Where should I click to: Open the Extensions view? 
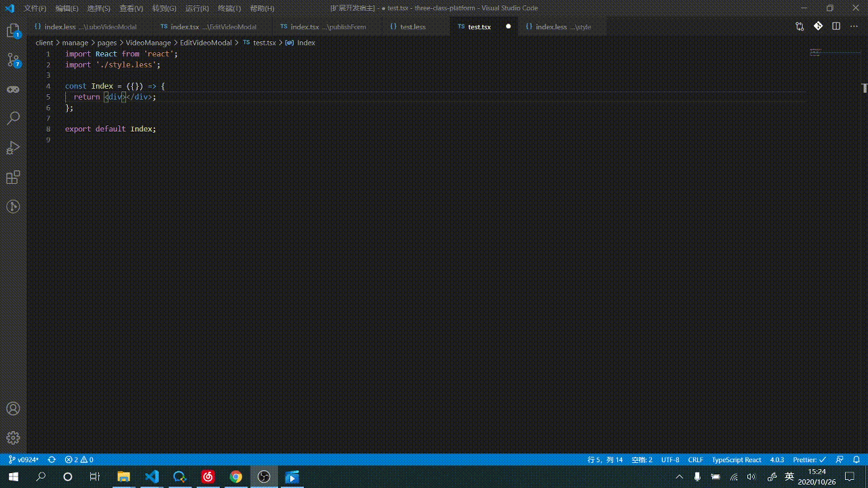(x=13, y=177)
